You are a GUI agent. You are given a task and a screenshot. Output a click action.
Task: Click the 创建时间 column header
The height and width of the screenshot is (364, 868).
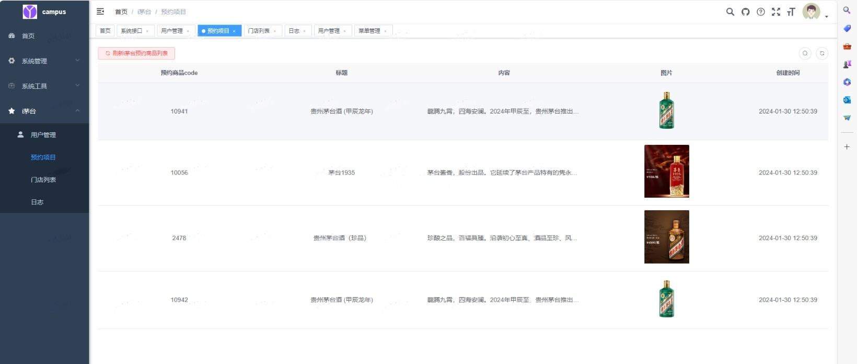pyautogui.click(x=788, y=73)
